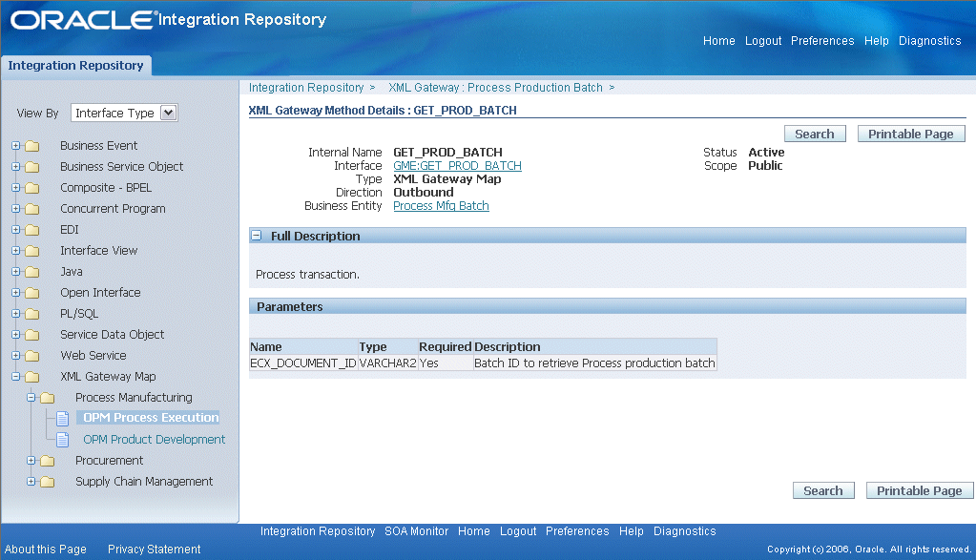Click the Supply Chain Management folder icon
The height and width of the screenshot is (560, 976).
tap(48, 482)
